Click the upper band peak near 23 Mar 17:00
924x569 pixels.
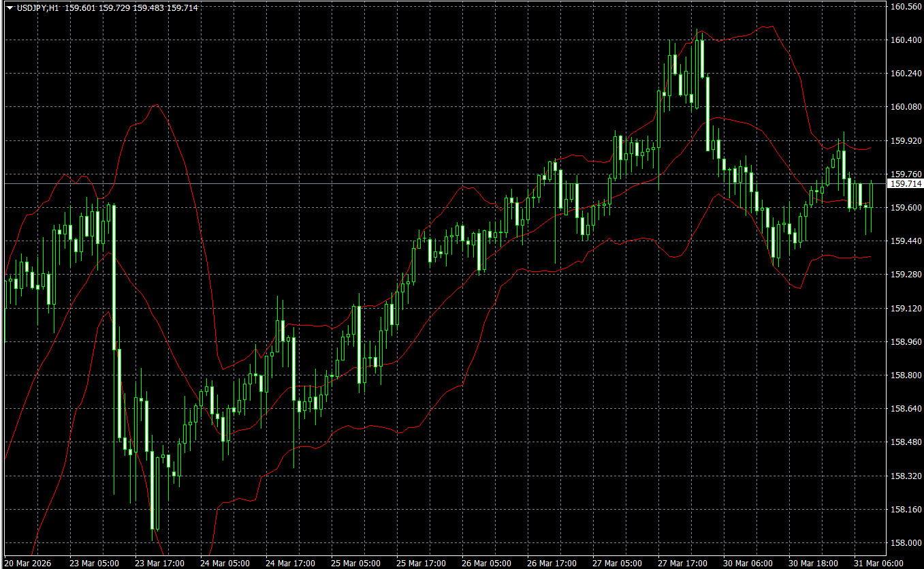156,105
